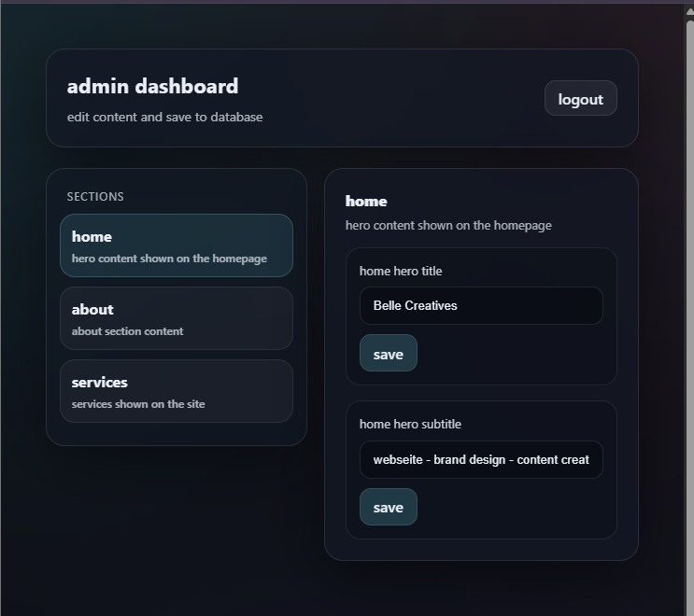
Task: Edit the home hero subtitle field
Action: pos(481,460)
